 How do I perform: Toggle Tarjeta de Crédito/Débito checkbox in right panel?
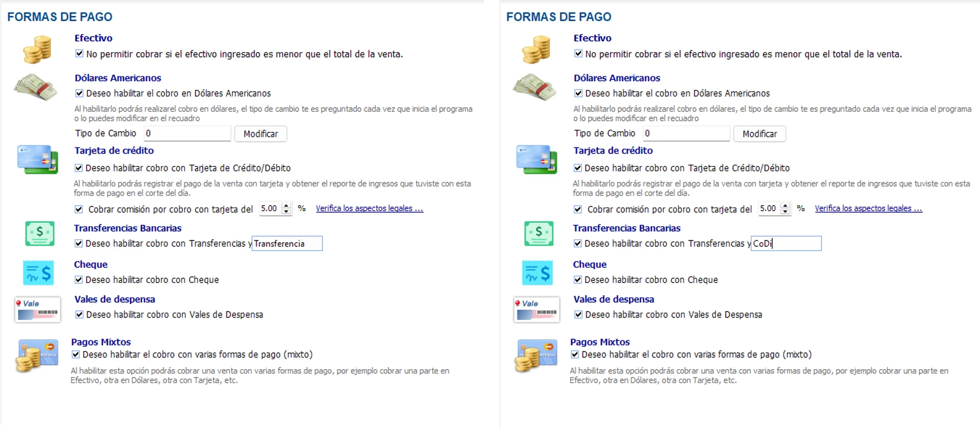(578, 168)
